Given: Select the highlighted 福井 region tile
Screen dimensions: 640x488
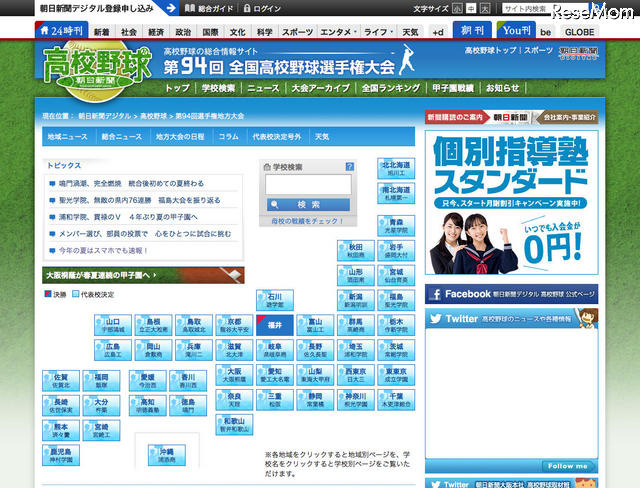Looking at the screenshot, I should tap(275, 325).
